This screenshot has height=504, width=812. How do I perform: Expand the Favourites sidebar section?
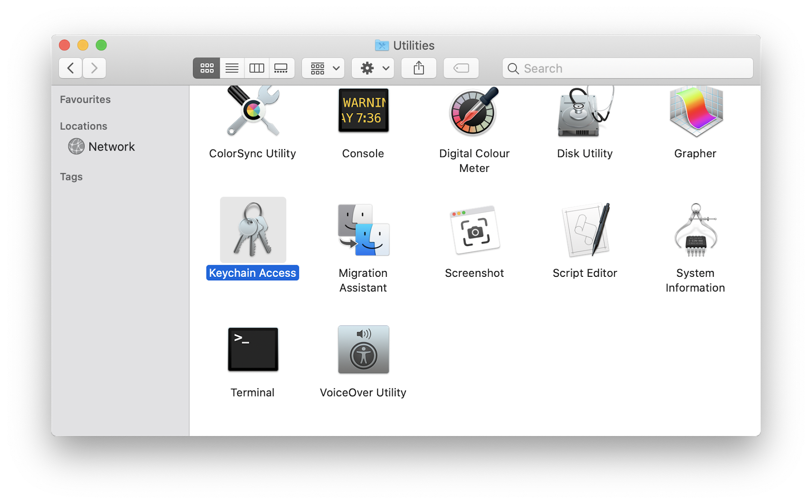[x=85, y=99]
